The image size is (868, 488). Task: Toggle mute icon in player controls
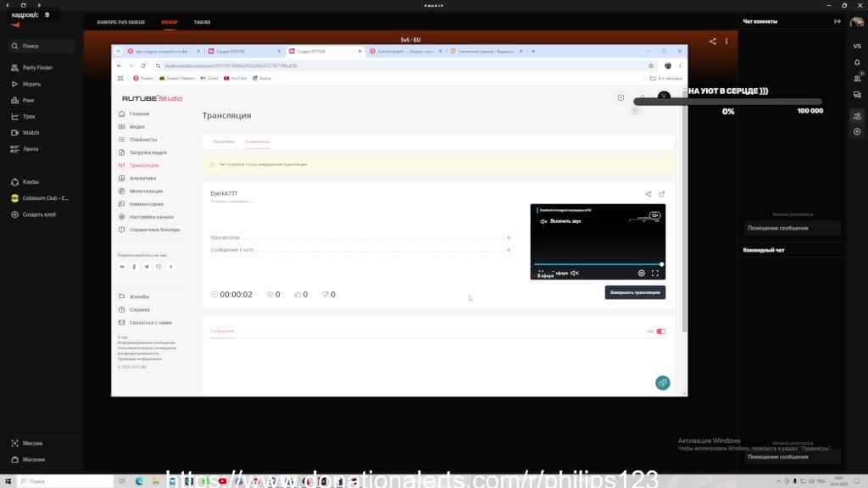point(575,274)
